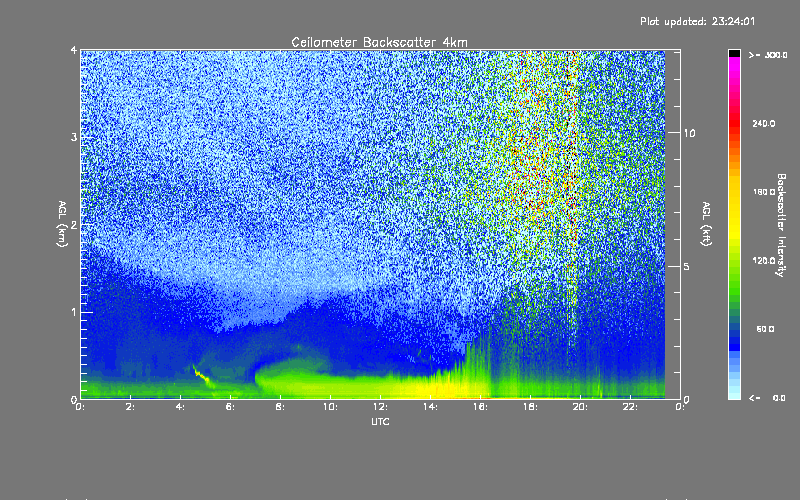
Task: Pick the 16: tick on the time axis
Action: point(481,407)
